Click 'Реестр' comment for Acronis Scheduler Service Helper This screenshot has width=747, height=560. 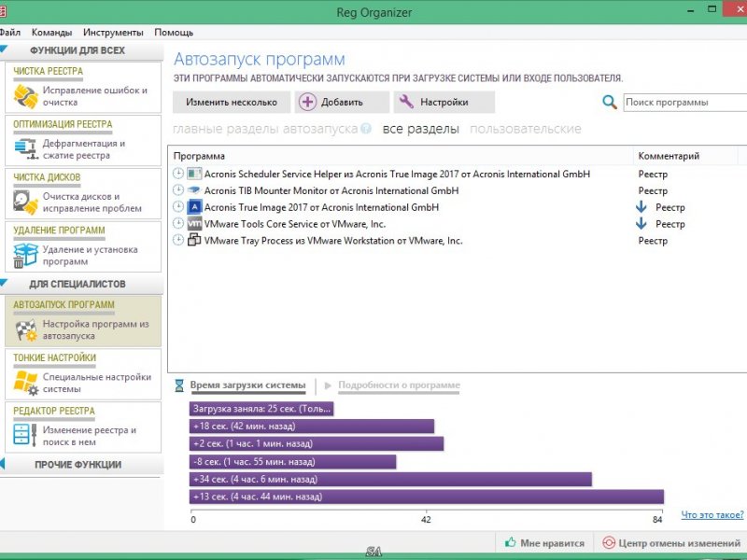point(653,174)
